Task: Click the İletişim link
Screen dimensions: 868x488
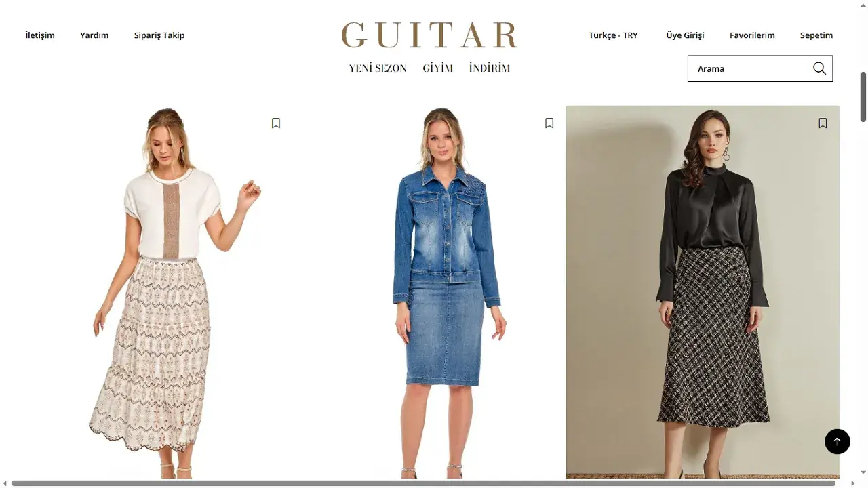Action: point(40,35)
